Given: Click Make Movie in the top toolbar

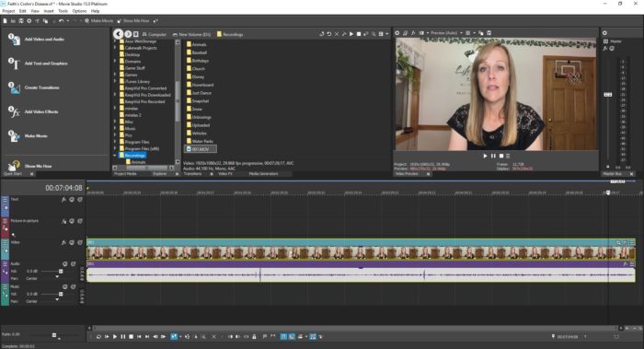Looking at the screenshot, I should [x=98, y=20].
